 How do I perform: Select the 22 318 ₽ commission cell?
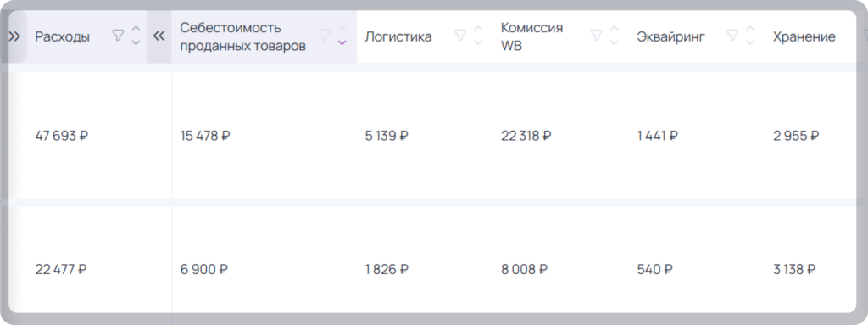pos(526,135)
